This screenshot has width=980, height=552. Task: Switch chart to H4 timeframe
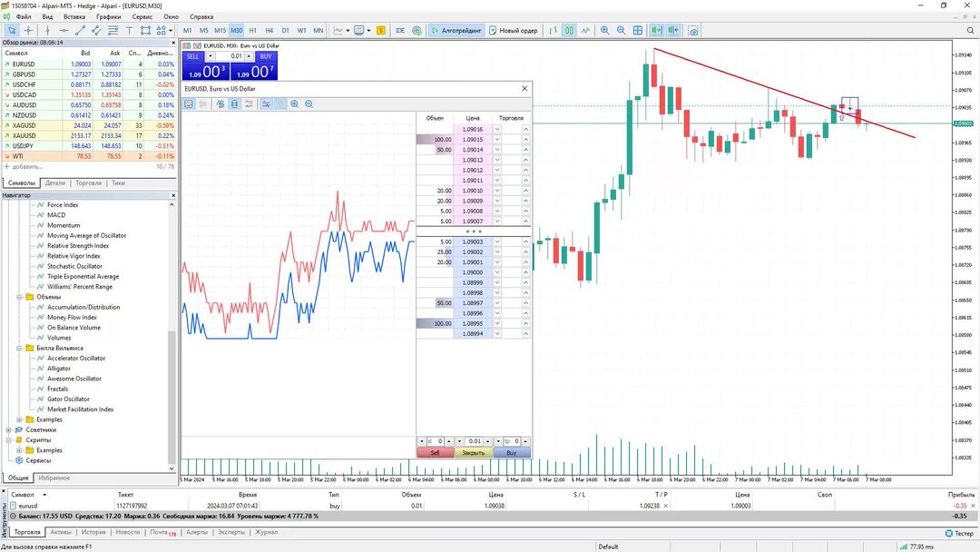(269, 30)
